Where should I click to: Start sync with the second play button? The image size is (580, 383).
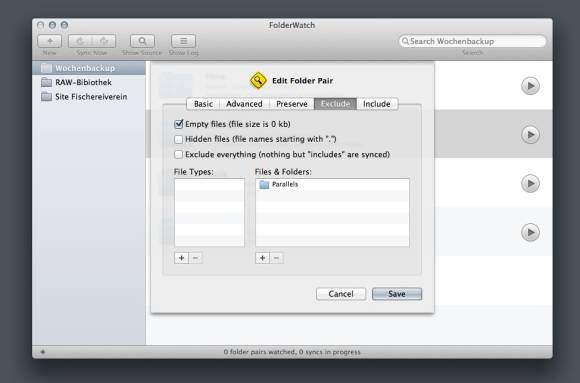pos(530,135)
